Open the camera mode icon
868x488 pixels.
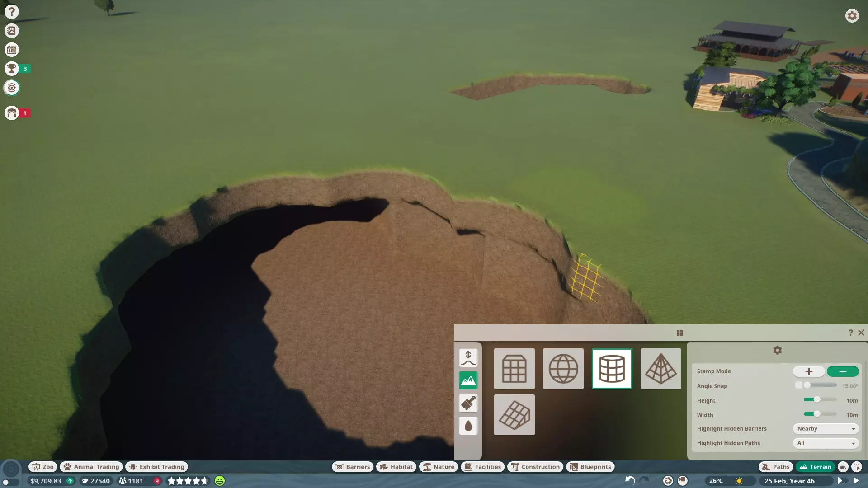668,481
